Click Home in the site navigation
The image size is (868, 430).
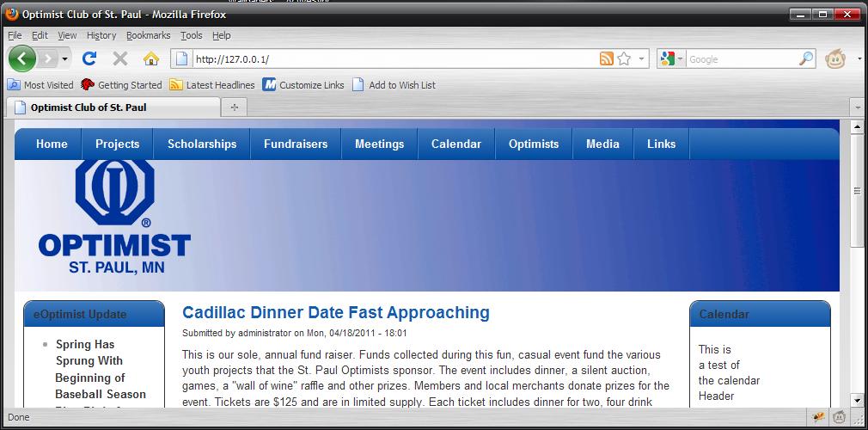click(x=52, y=144)
